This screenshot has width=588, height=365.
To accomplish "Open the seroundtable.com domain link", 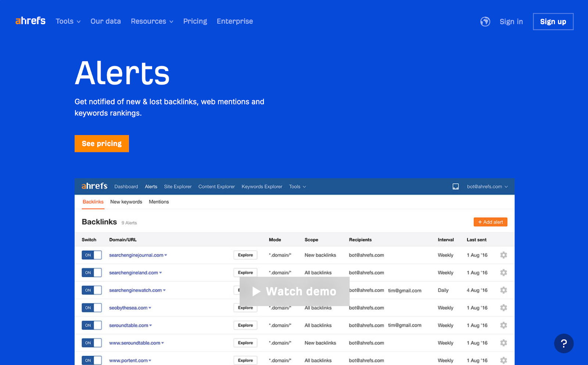I will point(129,325).
